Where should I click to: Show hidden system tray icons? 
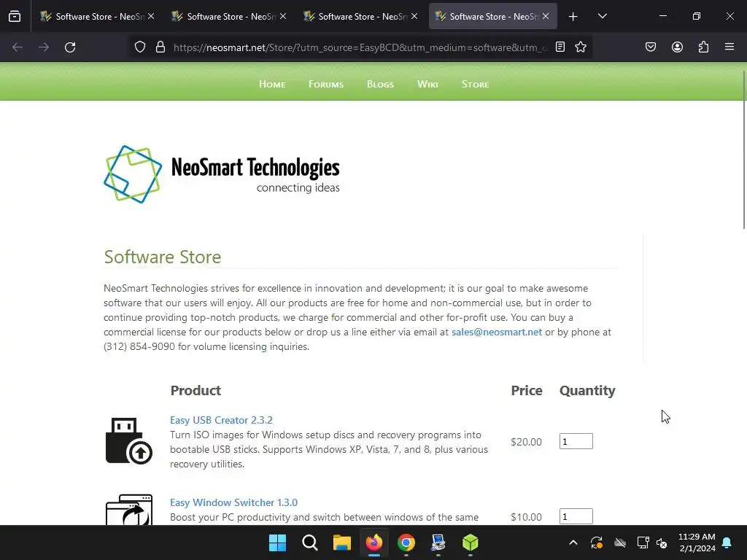pyautogui.click(x=573, y=542)
